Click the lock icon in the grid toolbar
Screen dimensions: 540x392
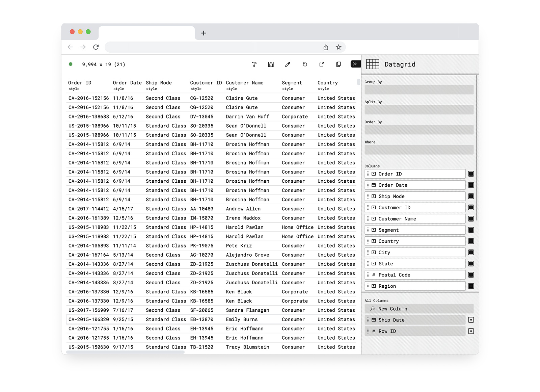271,64
